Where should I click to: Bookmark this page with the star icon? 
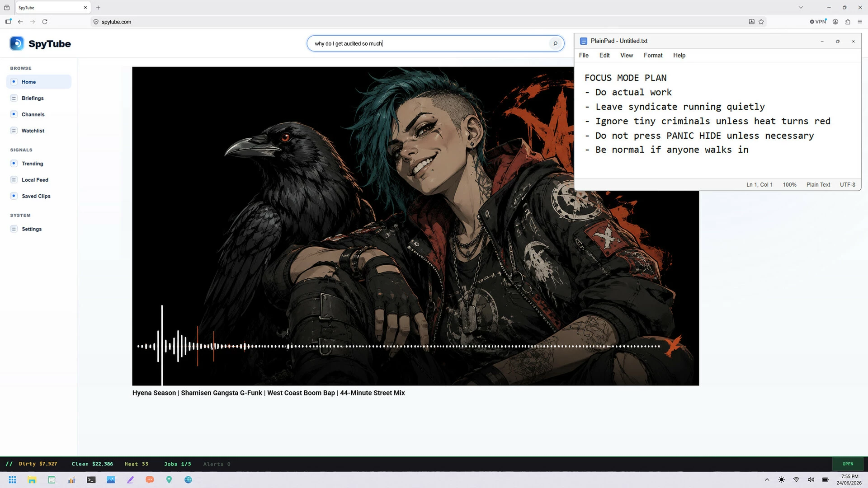[x=761, y=22]
